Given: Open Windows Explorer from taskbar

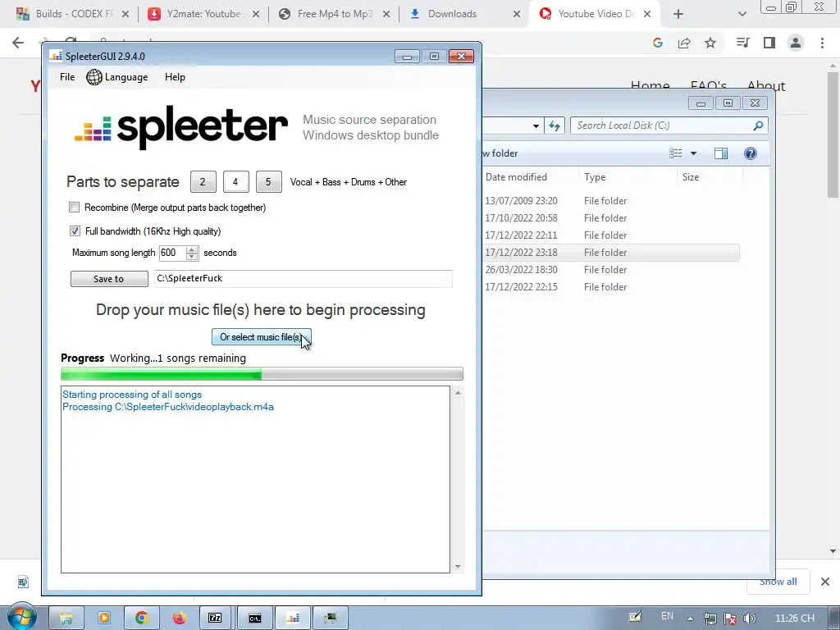Looking at the screenshot, I should click(x=66, y=619).
